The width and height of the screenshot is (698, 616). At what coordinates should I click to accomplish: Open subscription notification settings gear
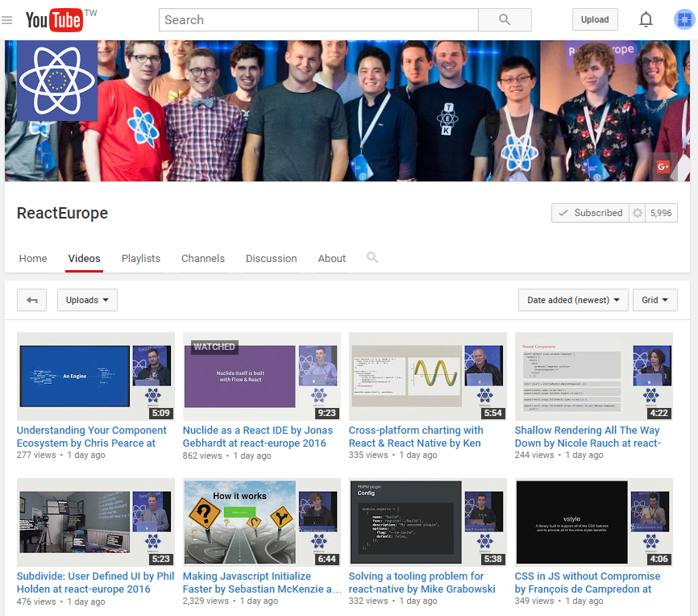[638, 213]
